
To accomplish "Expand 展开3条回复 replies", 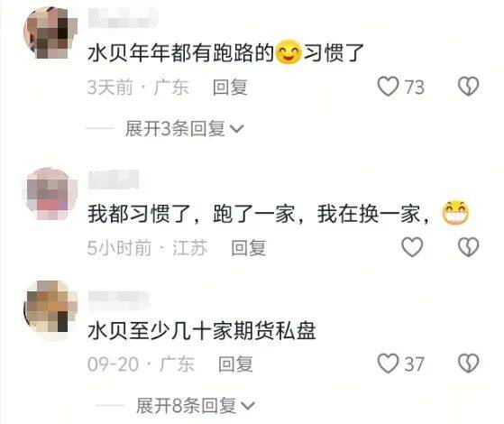I will (185, 129).
